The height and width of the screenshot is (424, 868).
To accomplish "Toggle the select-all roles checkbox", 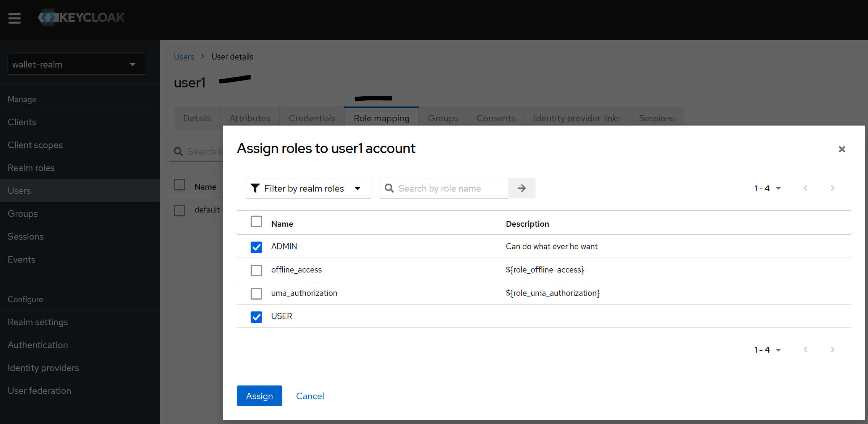I will (x=256, y=221).
